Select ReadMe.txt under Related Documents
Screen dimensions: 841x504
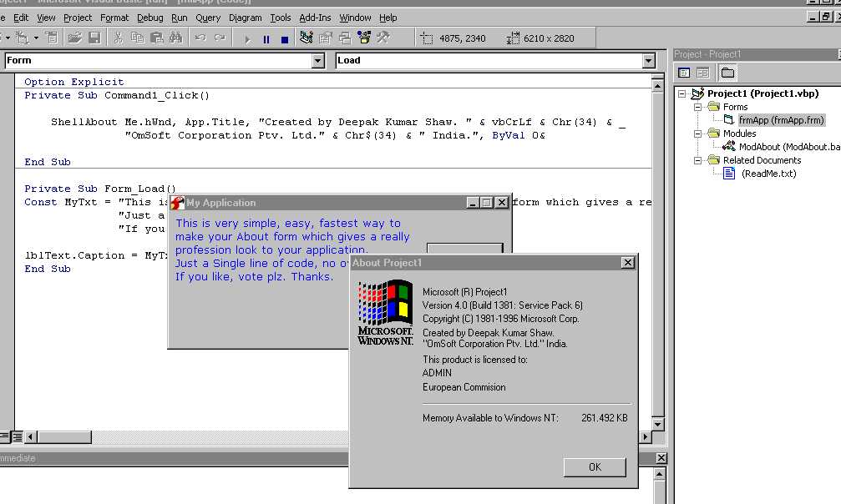pos(768,174)
